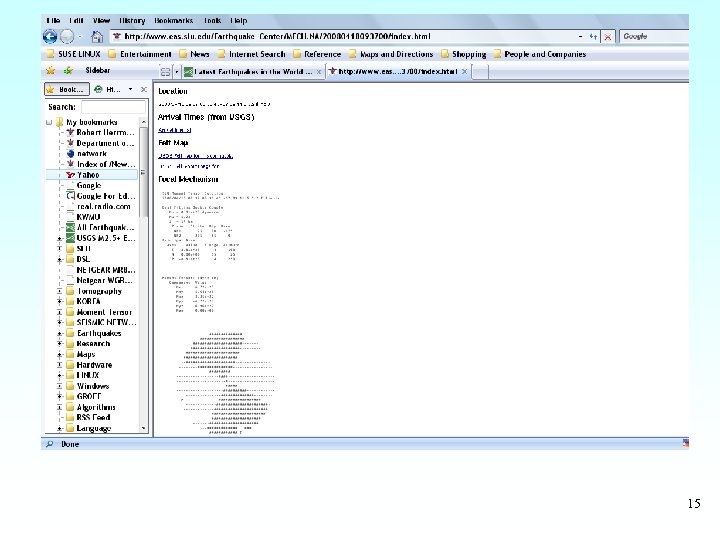The height and width of the screenshot is (540, 720).
Task: Open the Tools menu
Action: point(212,20)
